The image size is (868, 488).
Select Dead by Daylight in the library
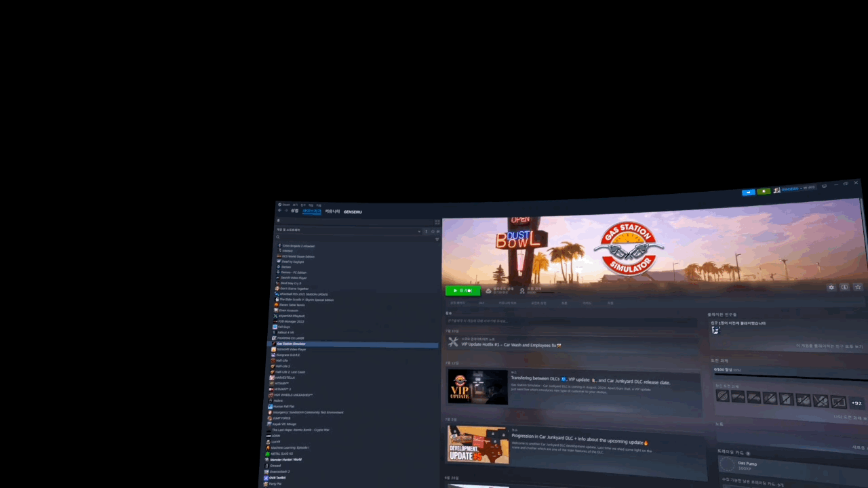pyautogui.click(x=292, y=262)
